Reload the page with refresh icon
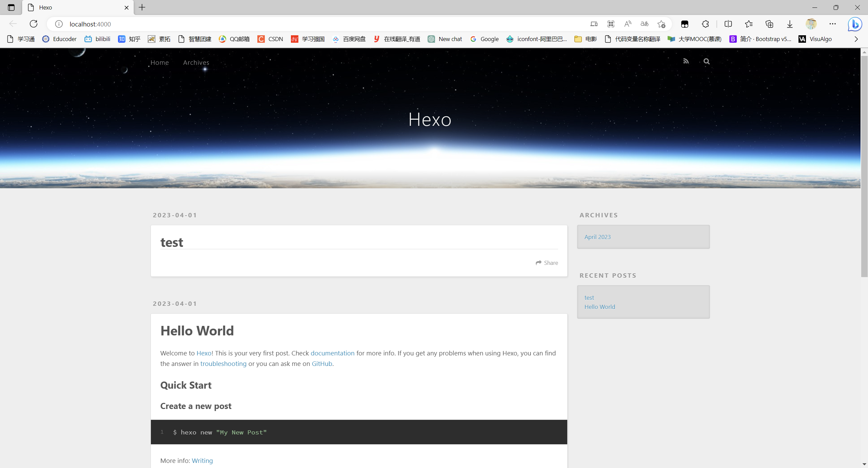 pos(34,24)
